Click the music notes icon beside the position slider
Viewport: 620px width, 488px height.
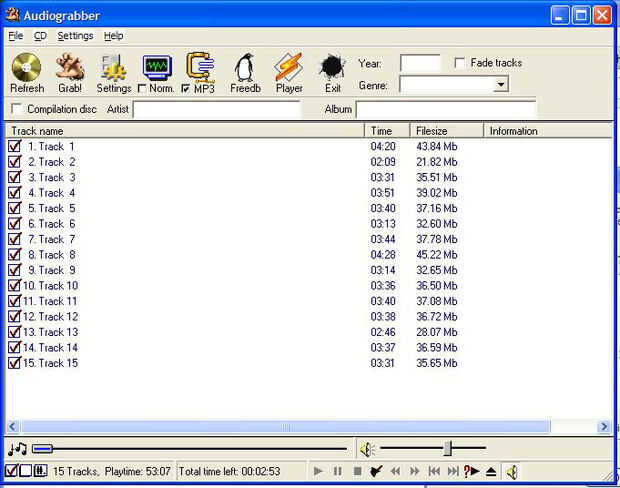tap(17, 449)
